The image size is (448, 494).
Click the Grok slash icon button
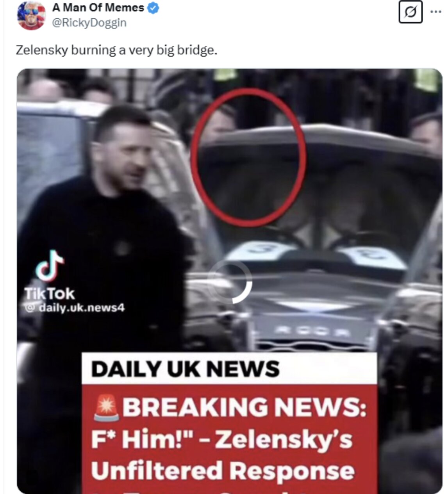(411, 12)
